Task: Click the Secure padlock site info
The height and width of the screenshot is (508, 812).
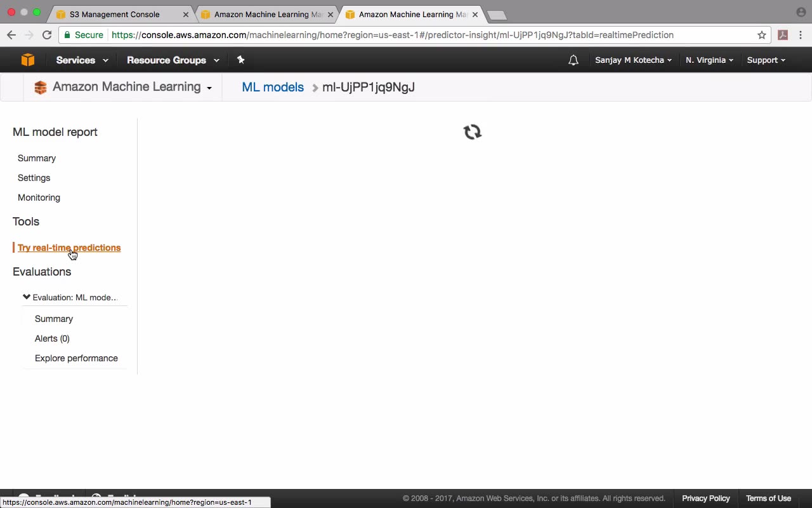Action: (84, 35)
